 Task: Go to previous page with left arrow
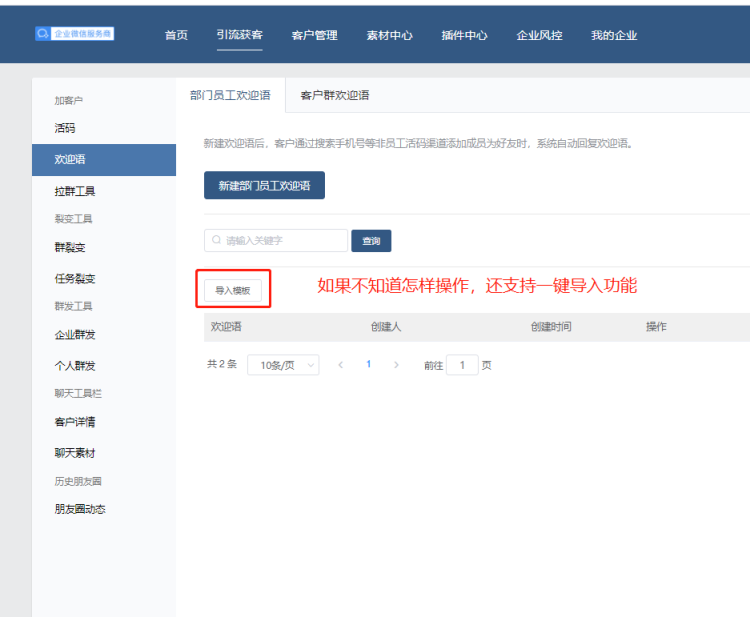[340, 365]
